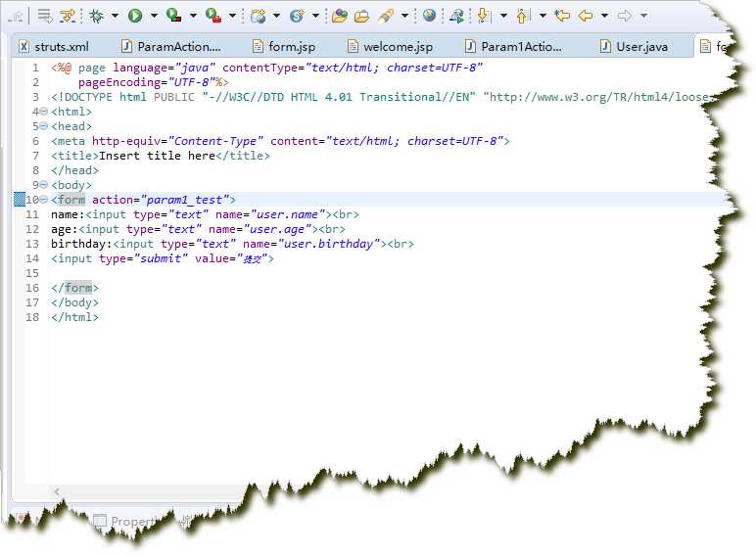Click the closing </form> tag
The image size is (756, 555).
tap(74, 288)
